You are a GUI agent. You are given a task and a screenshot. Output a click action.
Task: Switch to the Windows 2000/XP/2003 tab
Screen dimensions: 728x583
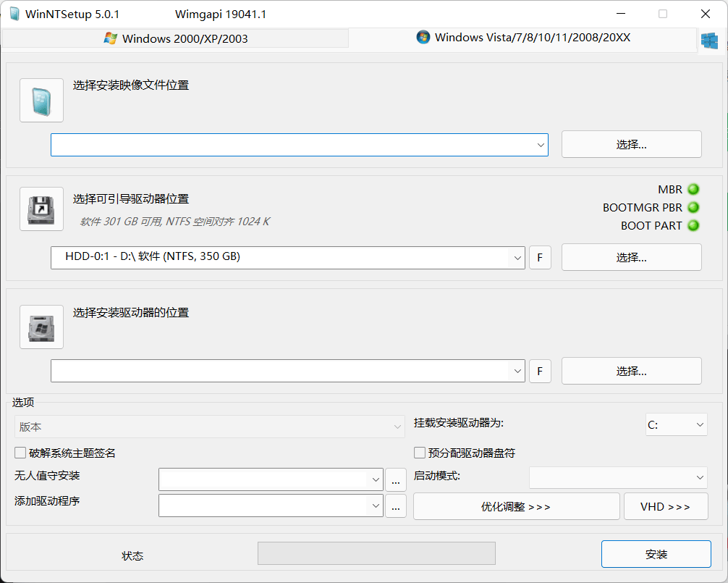[176, 38]
